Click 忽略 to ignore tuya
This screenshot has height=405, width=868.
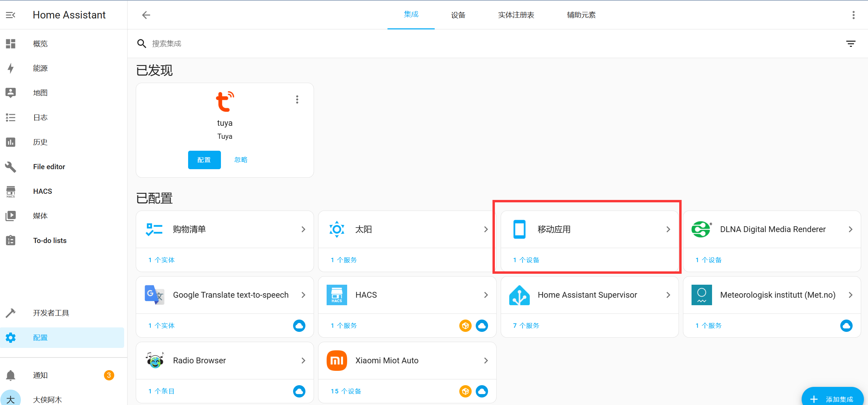(241, 160)
